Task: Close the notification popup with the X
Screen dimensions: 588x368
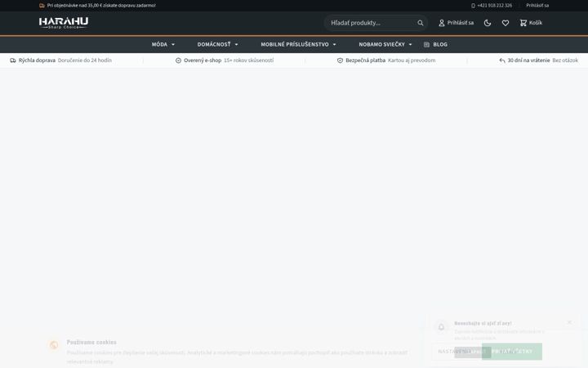Action: (569, 322)
